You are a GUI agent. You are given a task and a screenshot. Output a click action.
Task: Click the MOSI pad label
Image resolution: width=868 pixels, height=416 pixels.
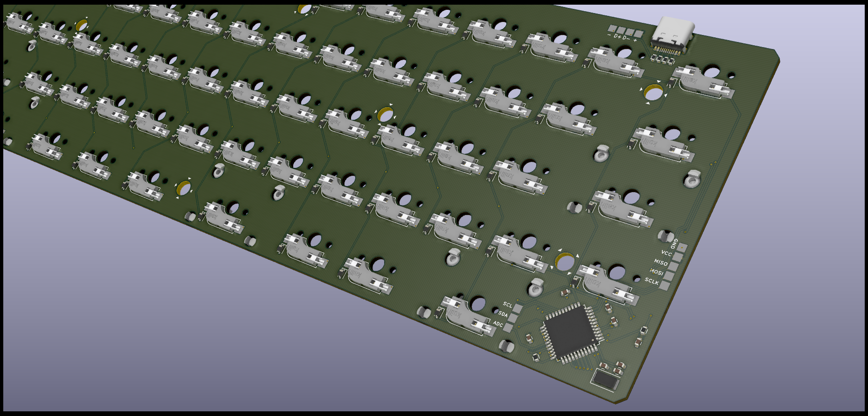coord(656,272)
